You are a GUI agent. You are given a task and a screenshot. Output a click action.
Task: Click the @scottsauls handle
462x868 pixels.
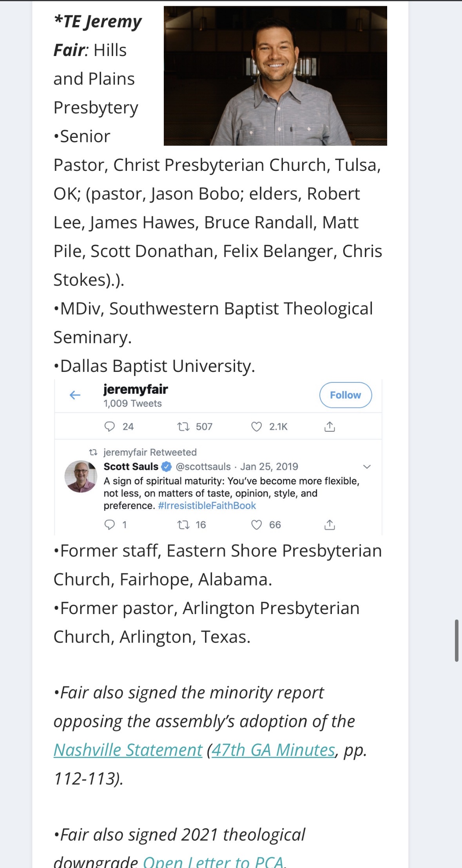[203, 466]
